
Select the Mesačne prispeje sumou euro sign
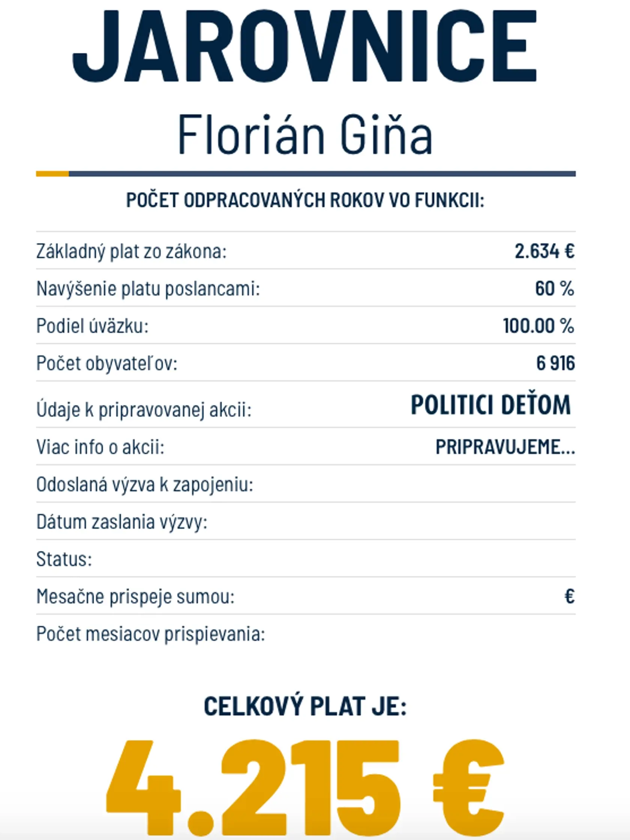coord(570,596)
